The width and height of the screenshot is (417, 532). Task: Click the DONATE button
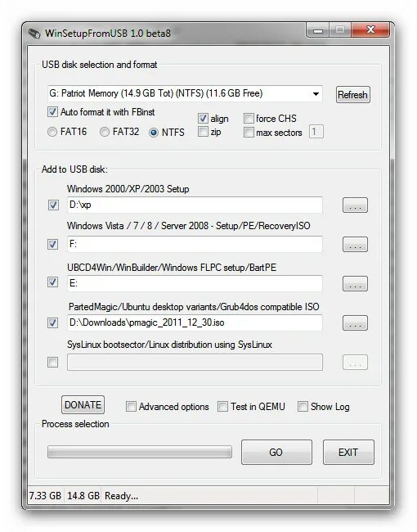(83, 405)
